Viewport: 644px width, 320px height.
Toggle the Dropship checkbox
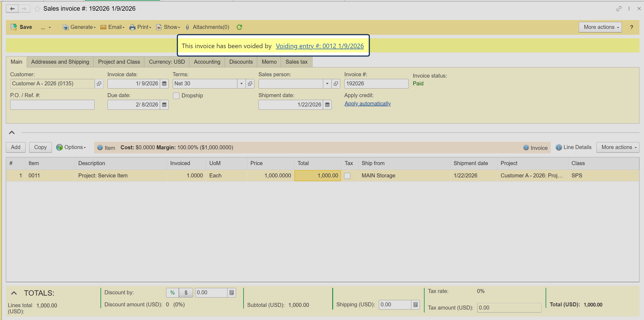[x=176, y=96]
